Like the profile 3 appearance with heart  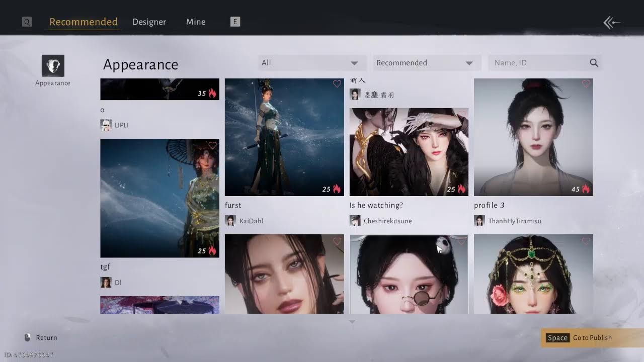tap(586, 84)
